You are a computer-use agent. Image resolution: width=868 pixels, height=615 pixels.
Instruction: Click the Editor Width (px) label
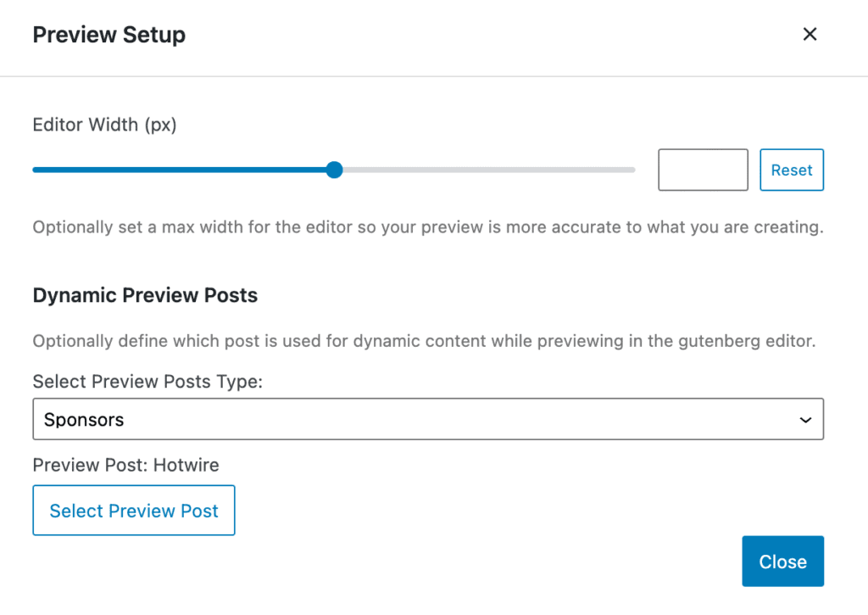click(x=104, y=125)
